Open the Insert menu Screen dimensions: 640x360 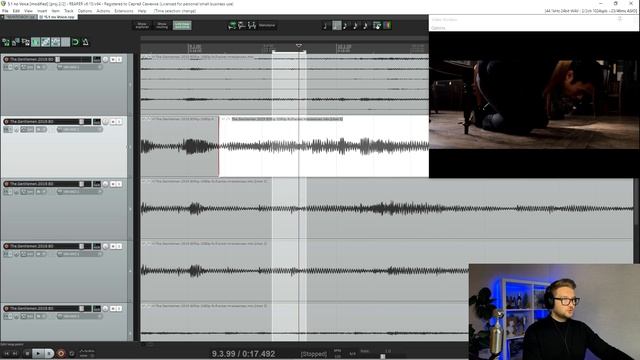(42, 11)
